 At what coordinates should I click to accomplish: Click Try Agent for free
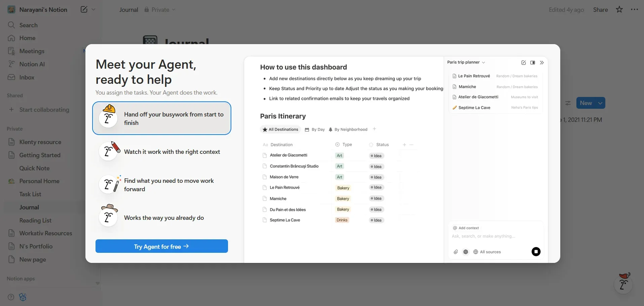click(x=162, y=246)
